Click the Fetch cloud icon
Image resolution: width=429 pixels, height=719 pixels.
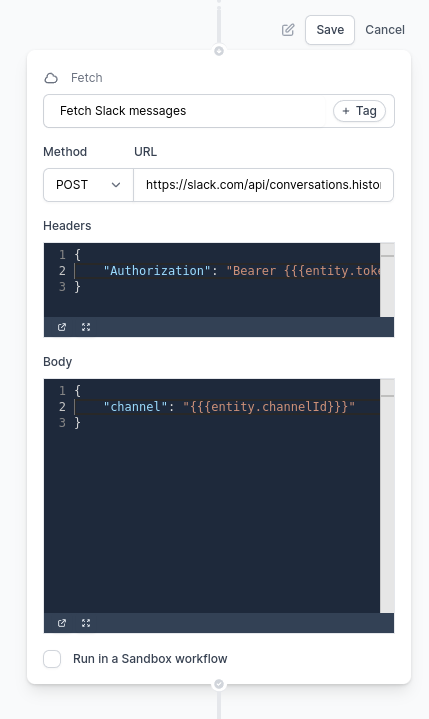pos(51,78)
